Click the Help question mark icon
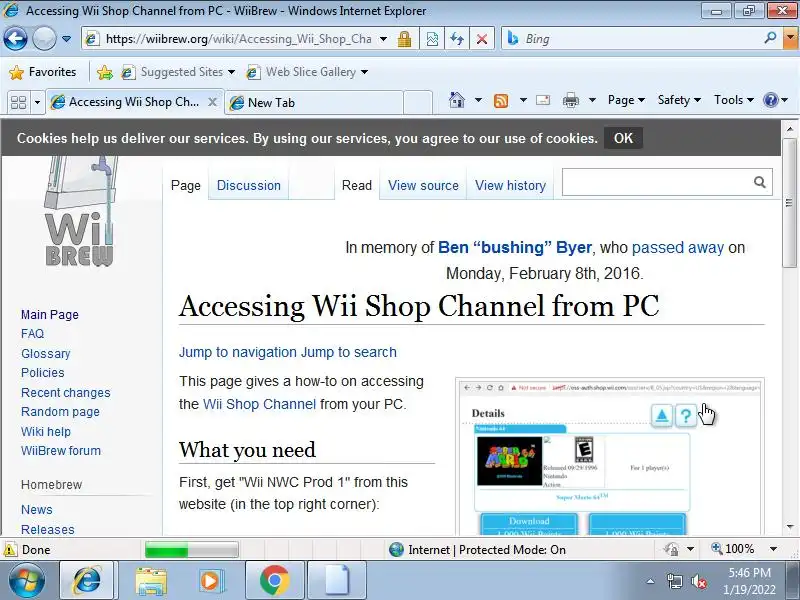 [770, 100]
